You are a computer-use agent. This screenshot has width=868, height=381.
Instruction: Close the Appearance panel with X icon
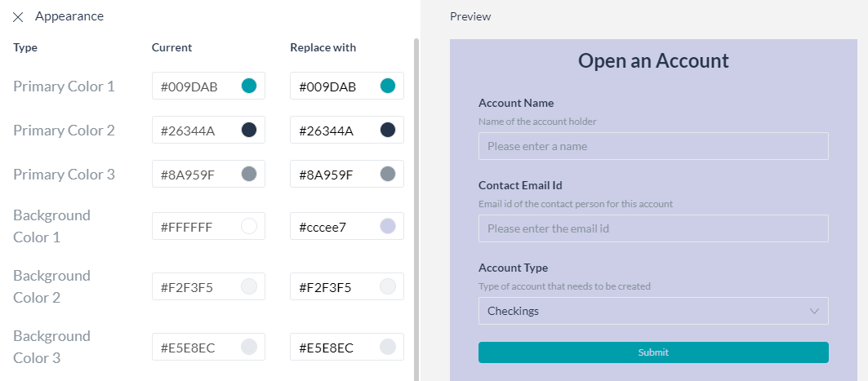click(18, 17)
